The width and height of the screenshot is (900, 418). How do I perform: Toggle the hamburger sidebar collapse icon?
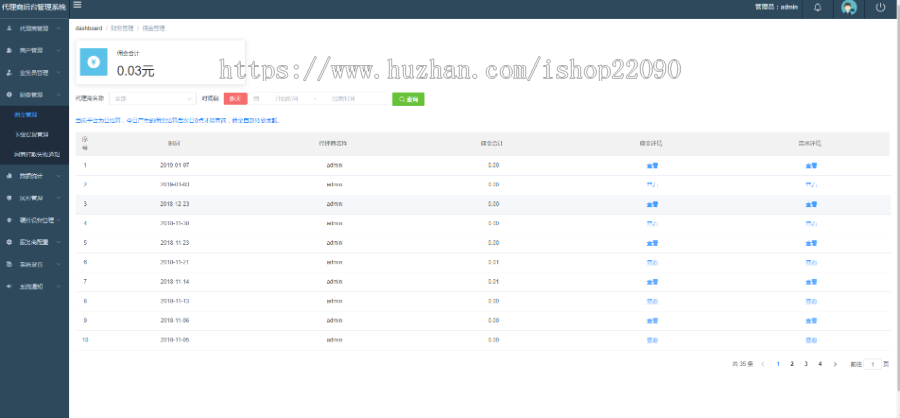(x=77, y=6)
